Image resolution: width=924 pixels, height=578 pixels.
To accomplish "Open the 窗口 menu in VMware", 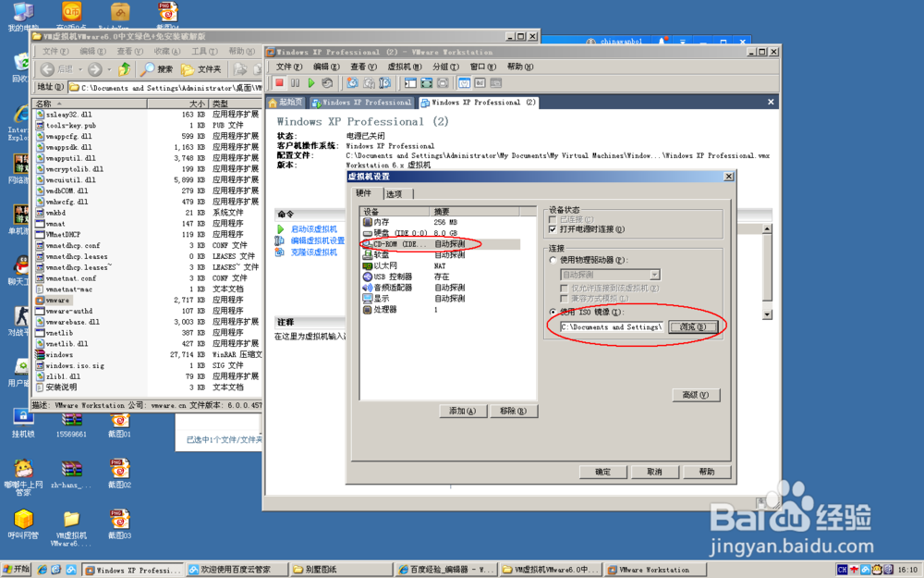I will tap(482, 67).
